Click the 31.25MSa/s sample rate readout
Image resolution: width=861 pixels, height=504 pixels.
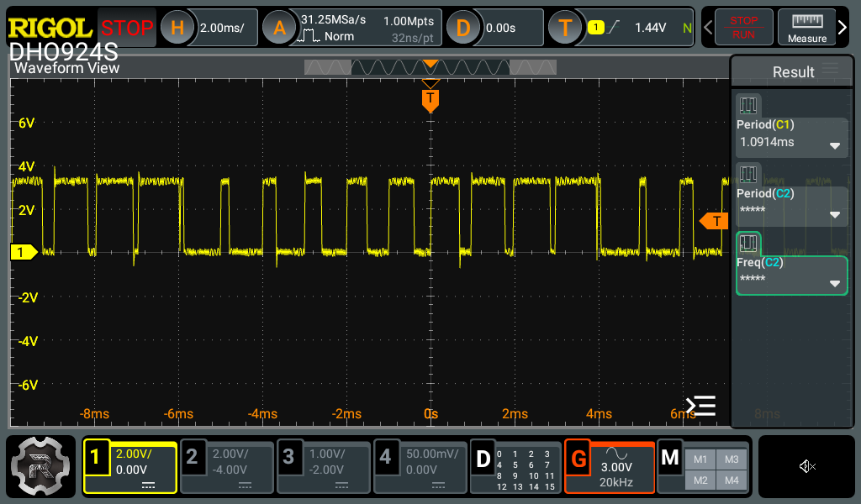tap(333, 20)
